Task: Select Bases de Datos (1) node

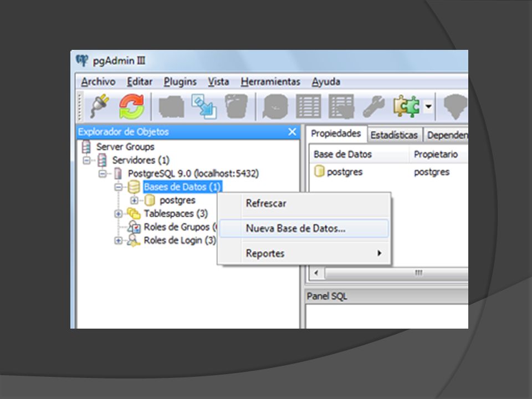Action: (x=182, y=187)
